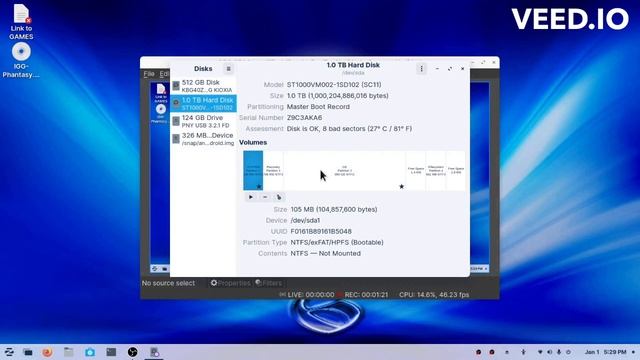The width and height of the screenshot is (640, 360).
Task: Open the Files manager from taskbar
Action: 69,352
